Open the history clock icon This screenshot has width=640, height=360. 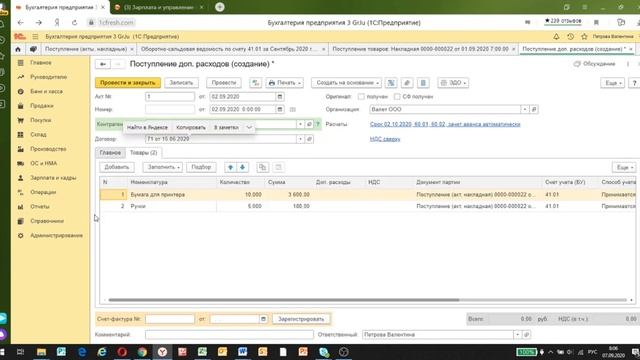(571, 37)
